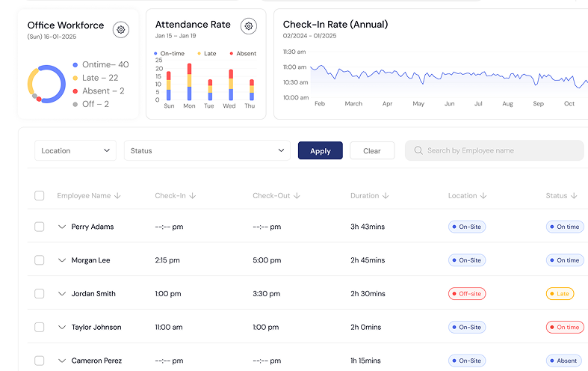The height and width of the screenshot is (371, 588).
Task: Click the Off-site badge for Jordan Smith
Action: (467, 294)
